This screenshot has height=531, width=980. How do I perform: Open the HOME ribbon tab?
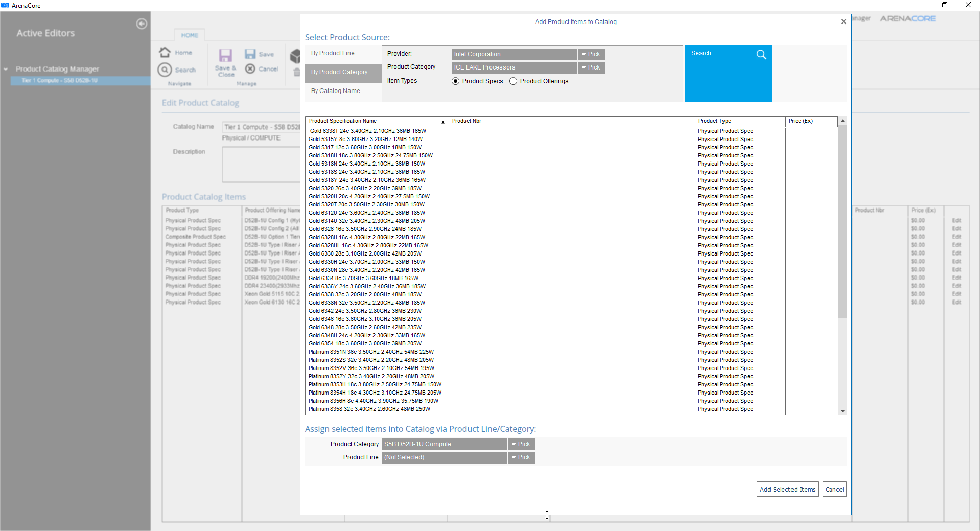[x=190, y=35]
